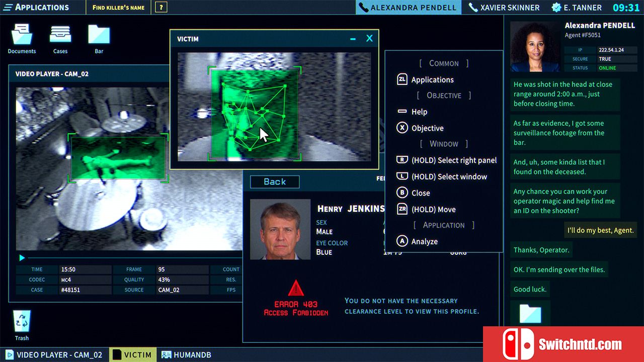Screen dimensions: 644x362
Task: Switch to Alexandra Pendell call tab
Action: point(408,8)
